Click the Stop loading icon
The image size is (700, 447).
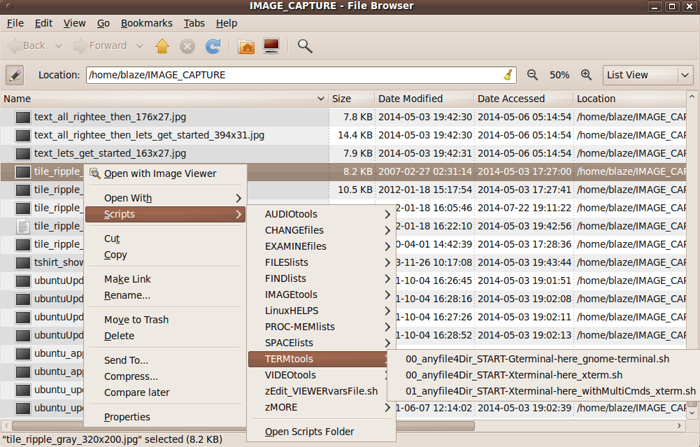(187, 46)
